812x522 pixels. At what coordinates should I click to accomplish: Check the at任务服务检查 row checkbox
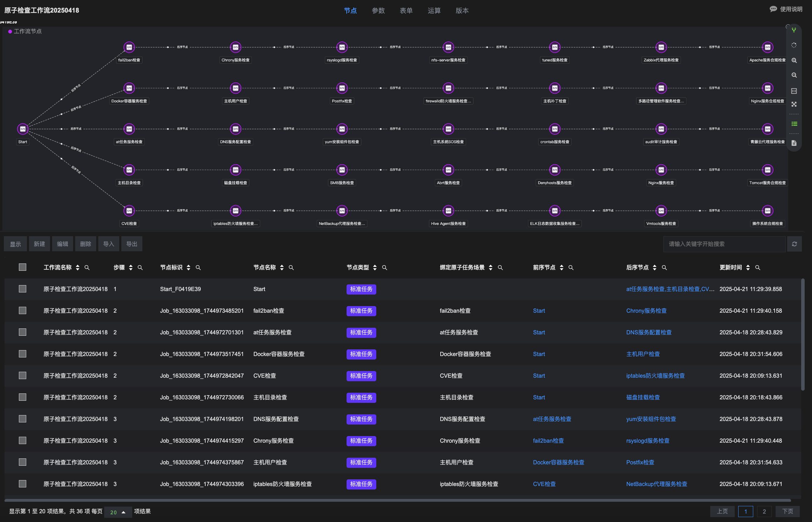(x=22, y=332)
